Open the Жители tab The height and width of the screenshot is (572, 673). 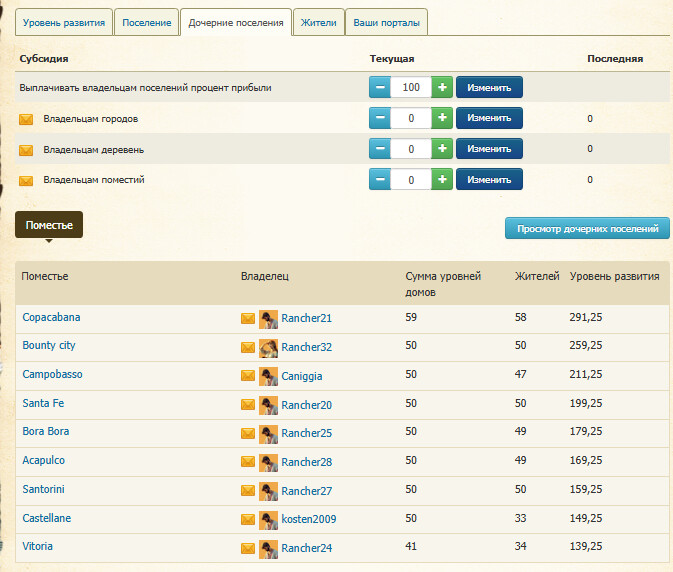click(x=319, y=22)
